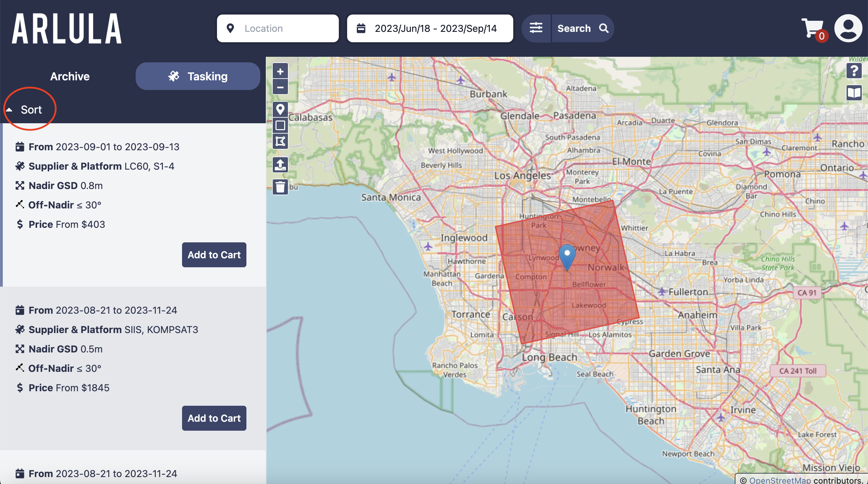Open the help question mark icon
Screen dimensions: 868x484
854,71
